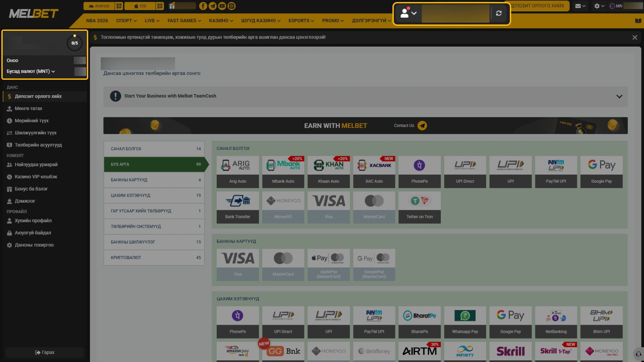Show the Android app QR code
The width and height of the screenshot is (644, 362).
tap(119, 6)
